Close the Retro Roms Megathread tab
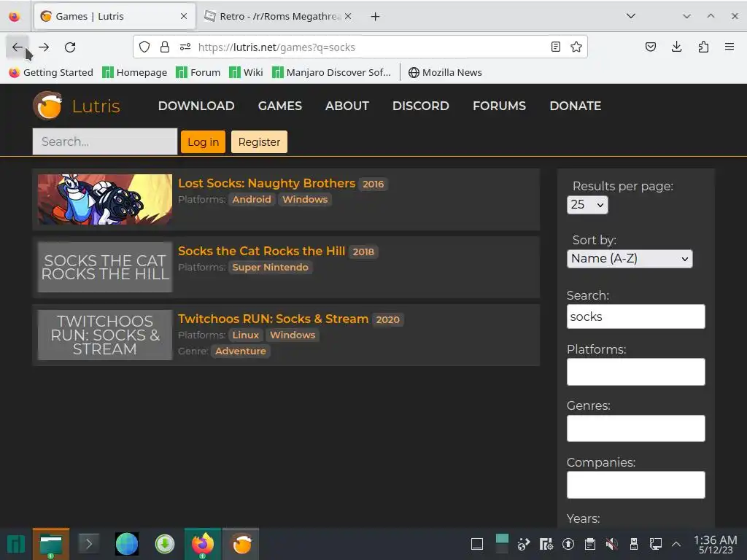Viewport: 747px width, 560px height. 348,16
